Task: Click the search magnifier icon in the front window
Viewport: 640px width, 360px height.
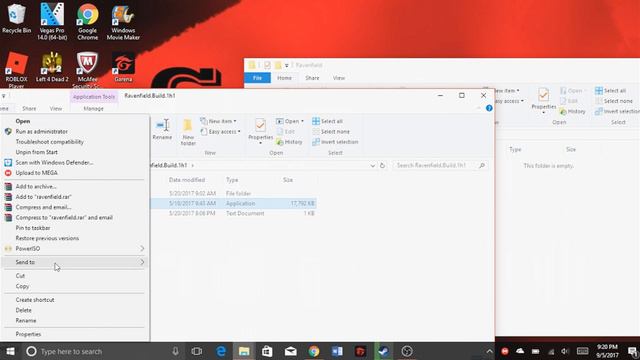Action: (x=482, y=165)
